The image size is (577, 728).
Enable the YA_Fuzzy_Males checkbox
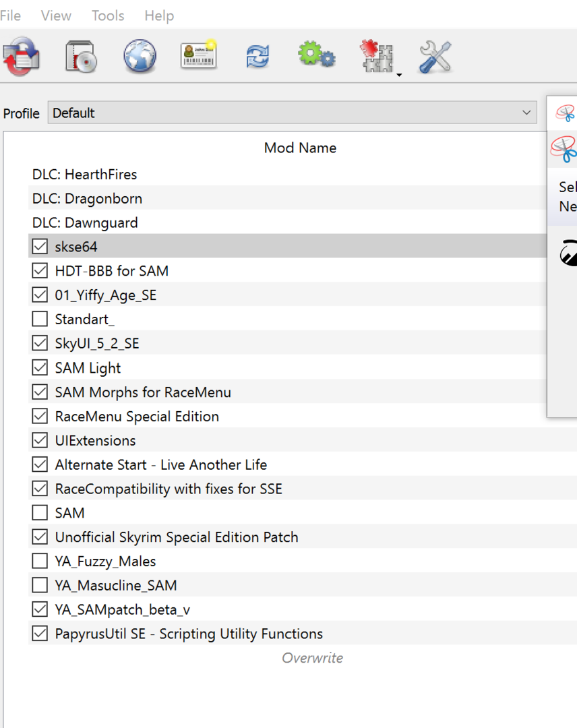pyautogui.click(x=40, y=561)
